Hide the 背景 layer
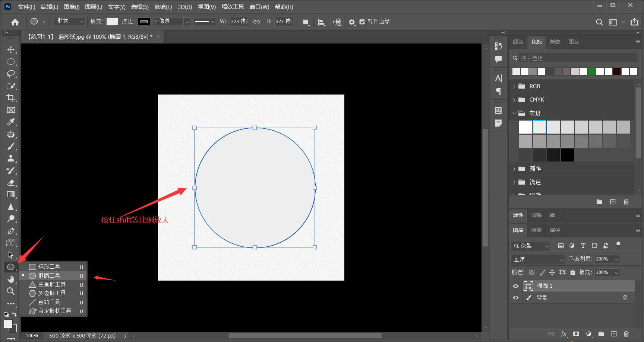 (516, 298)
